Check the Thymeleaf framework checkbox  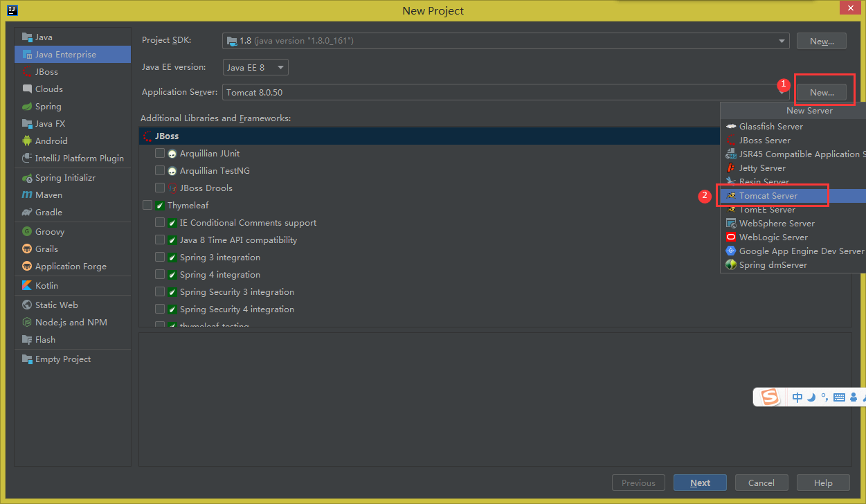point(147,206)
